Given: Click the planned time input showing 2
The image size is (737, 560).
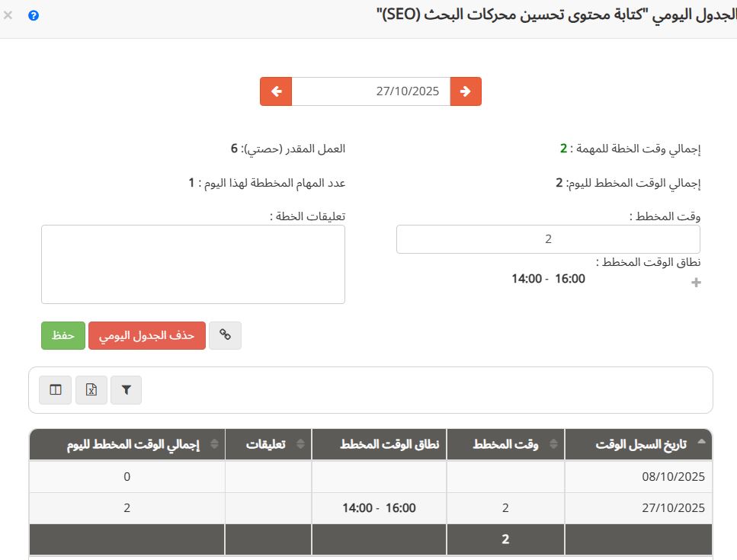Looking at the screenshot, I should 548,238.
